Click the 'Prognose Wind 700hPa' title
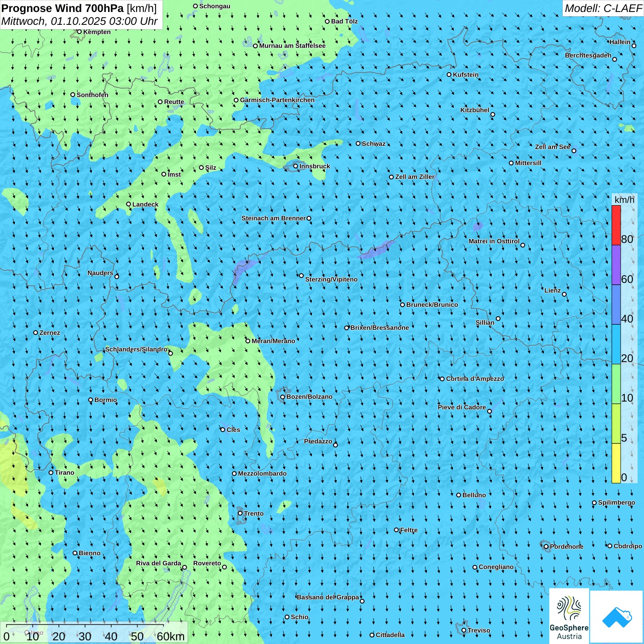 click(63, 8)
